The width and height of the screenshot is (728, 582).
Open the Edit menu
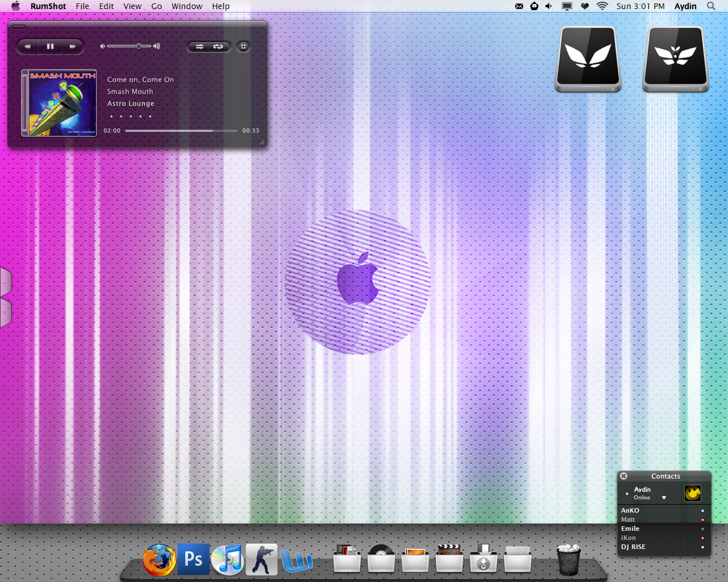[x=106, y=6]
